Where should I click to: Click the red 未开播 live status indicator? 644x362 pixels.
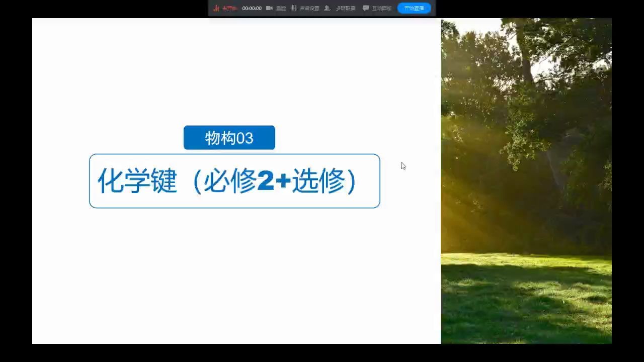click(x=229, y=8)
